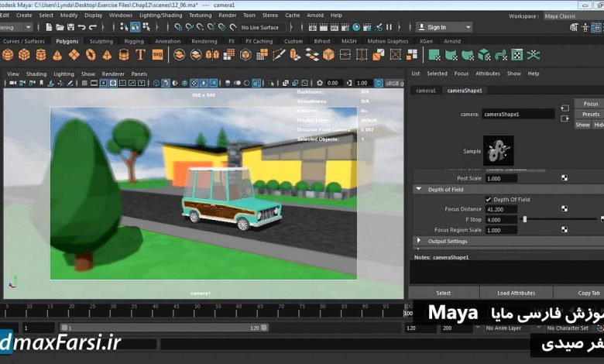Click the polygon cone shelf icon
This screenshot has height=364, width=604.
click(x=57, y=55)
